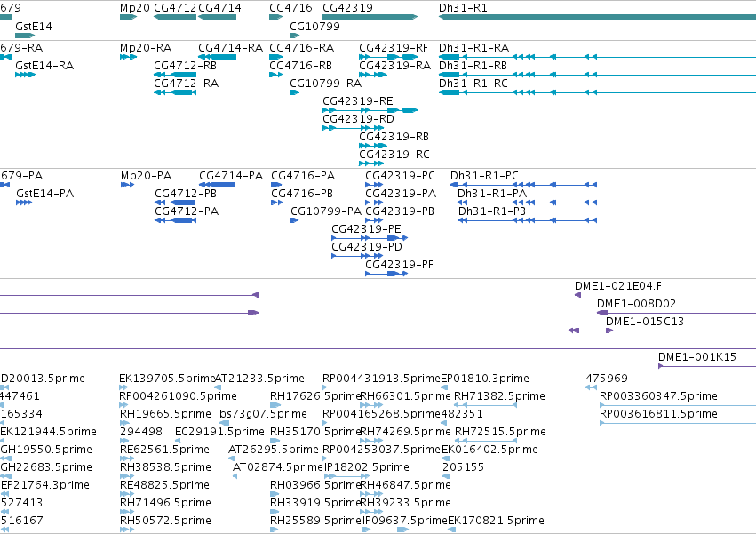Screen dimensions: 756x534
Task: Select transcript label "CG42319-RC"
Action: (394, 155)
